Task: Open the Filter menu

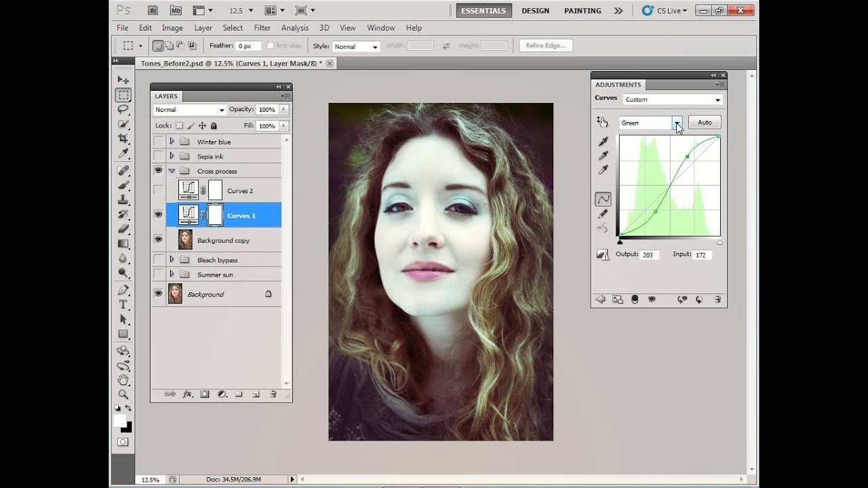Action: point(262,28)
